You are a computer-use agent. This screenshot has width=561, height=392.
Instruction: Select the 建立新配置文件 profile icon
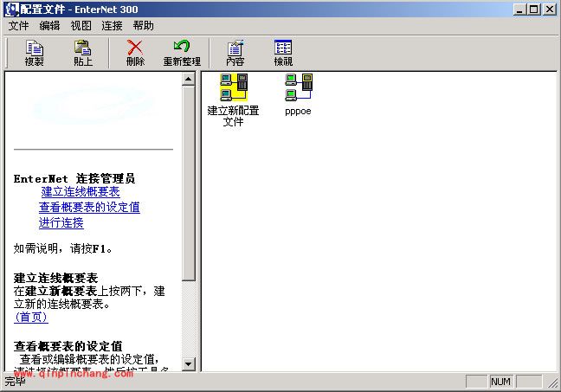click(233, 100)
